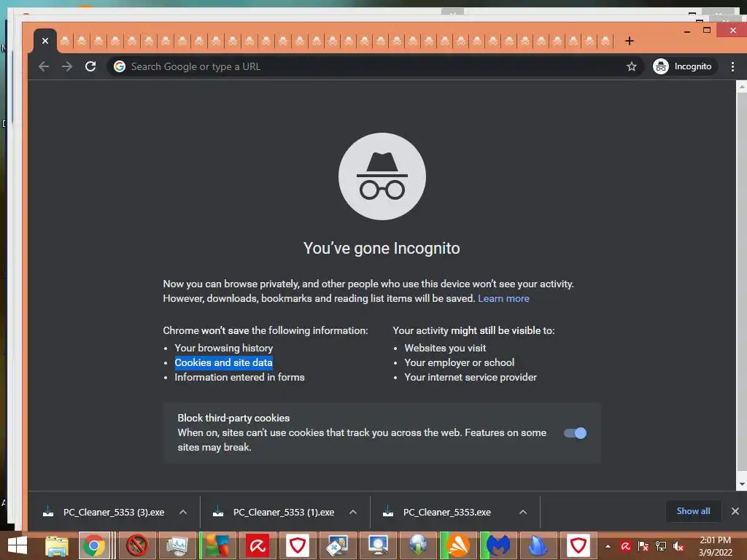Close the downloads bar
The image size is (747, 560).
735,511
